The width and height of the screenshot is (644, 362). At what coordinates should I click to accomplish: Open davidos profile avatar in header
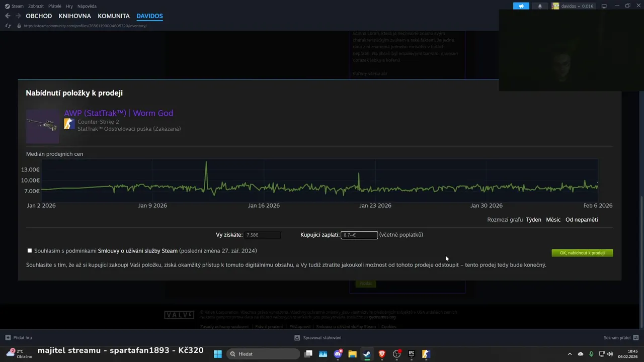click(555, 6)
